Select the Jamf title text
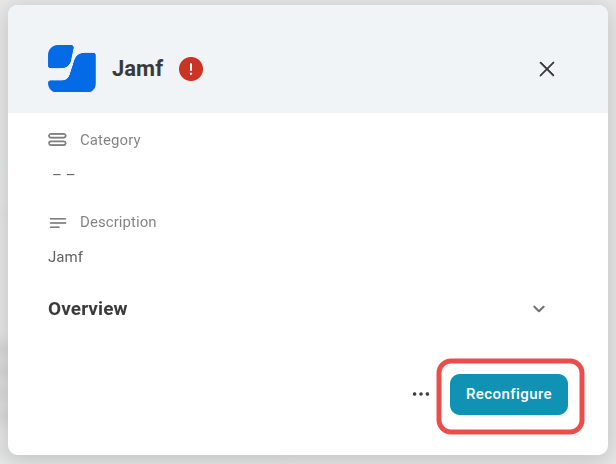This screenshot has height=464, width=616. (x=137, y=69)
